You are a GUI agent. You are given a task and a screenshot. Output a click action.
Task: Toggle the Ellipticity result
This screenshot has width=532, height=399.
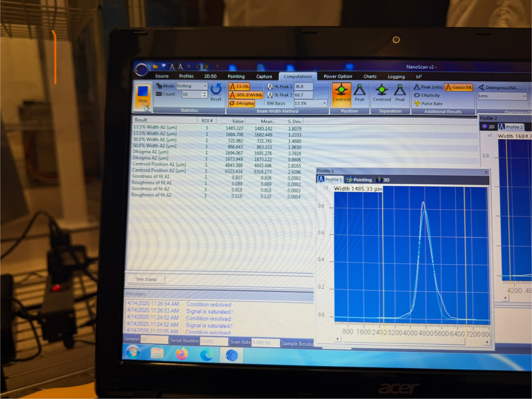tap(427, 95)
